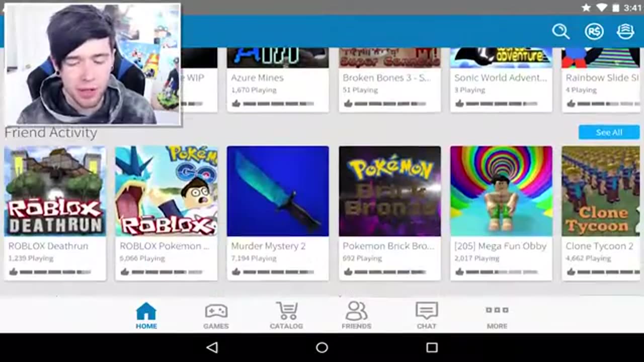Screen dimensions: 644x362
Task: Tap Android home circle button
Action: tap(322, 347)
